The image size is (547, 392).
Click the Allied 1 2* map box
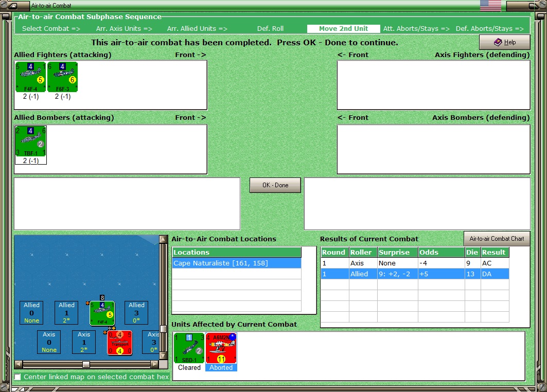(66, 312)
